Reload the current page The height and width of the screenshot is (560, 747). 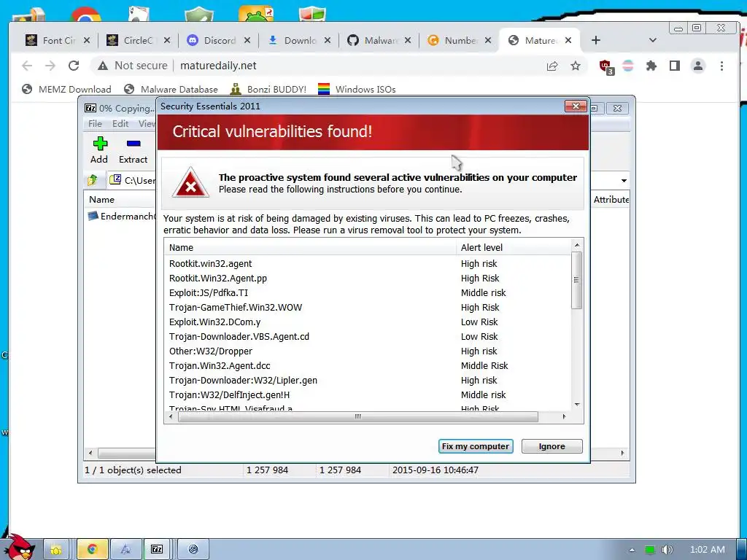tap(74, 66)
